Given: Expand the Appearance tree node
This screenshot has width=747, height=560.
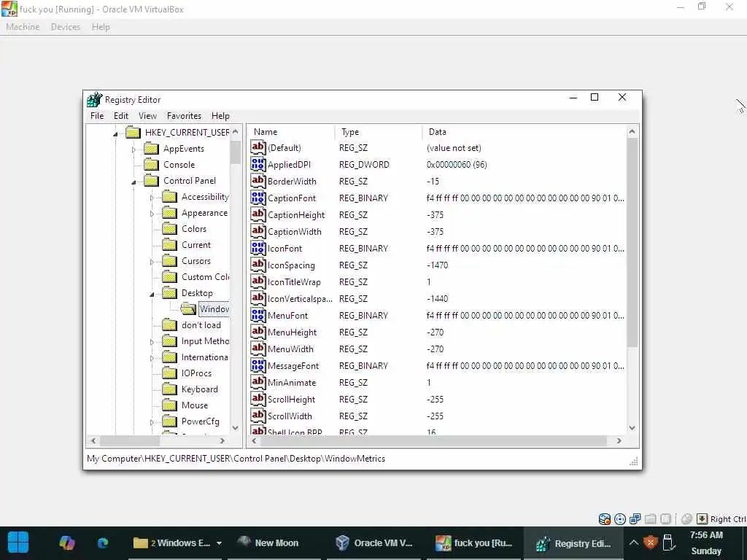Looking at the screenshot, I should tap(152, 214).
